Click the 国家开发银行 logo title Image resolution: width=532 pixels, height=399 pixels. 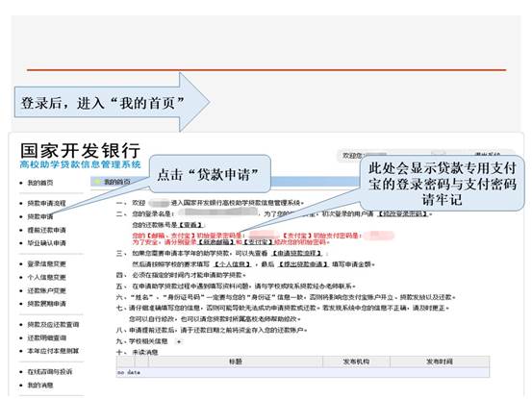click(x=81, y=150)
